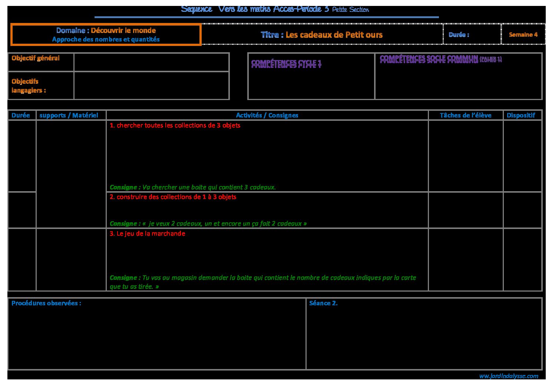555x392 pixels.
Task: Click the 'Dispositif' column header
Action: (521, 115)
